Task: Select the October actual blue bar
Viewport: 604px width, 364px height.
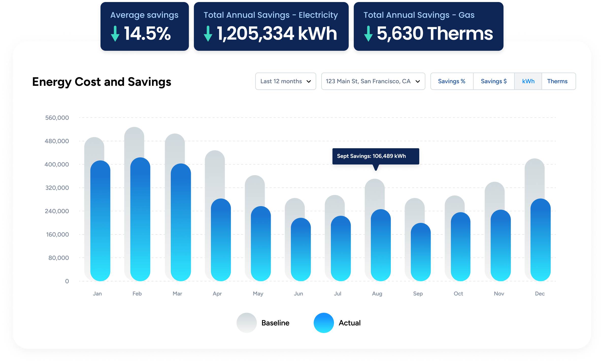Action: pos(461,247)
